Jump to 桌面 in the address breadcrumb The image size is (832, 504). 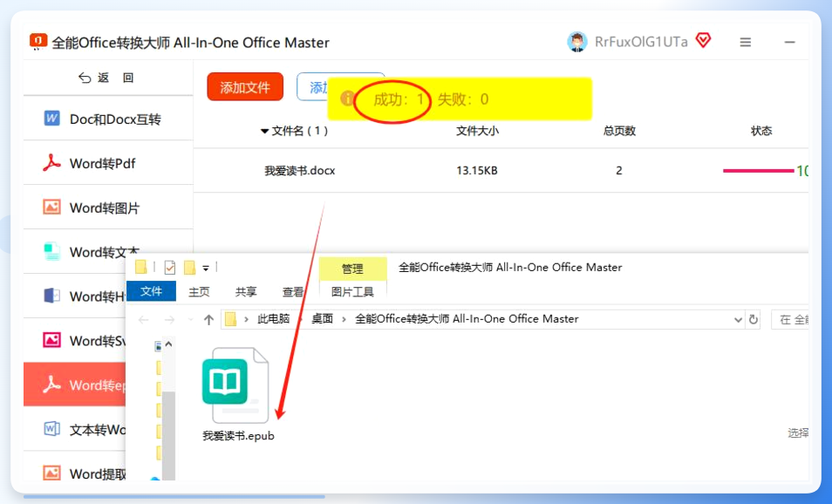(x=322, y=318)
